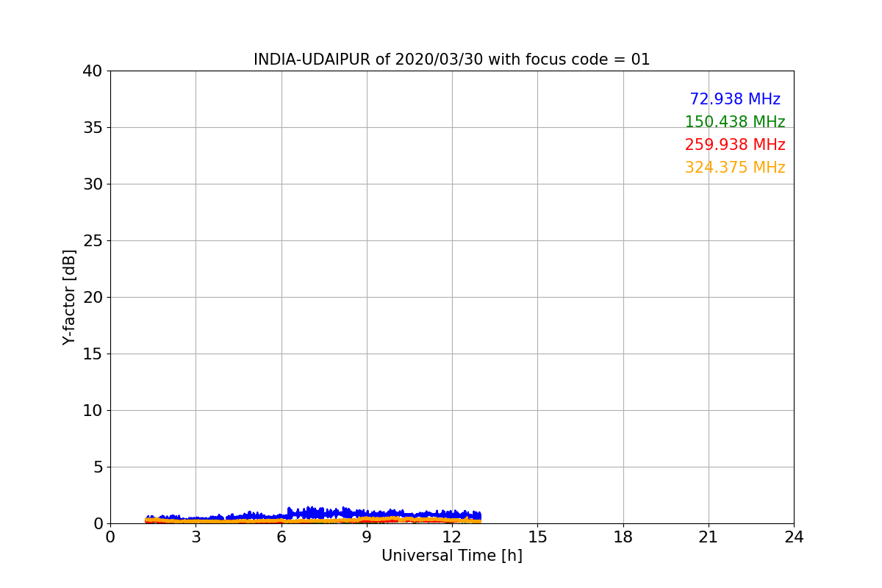Select the 259.938 MHz legend label
The width and height of the screenshot is (882, 588).
point(735,145)
